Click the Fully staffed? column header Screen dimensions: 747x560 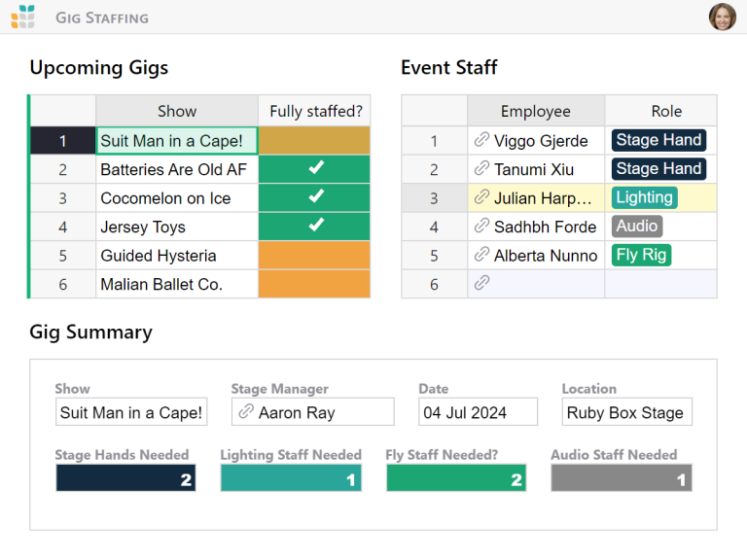pos(314,111)
